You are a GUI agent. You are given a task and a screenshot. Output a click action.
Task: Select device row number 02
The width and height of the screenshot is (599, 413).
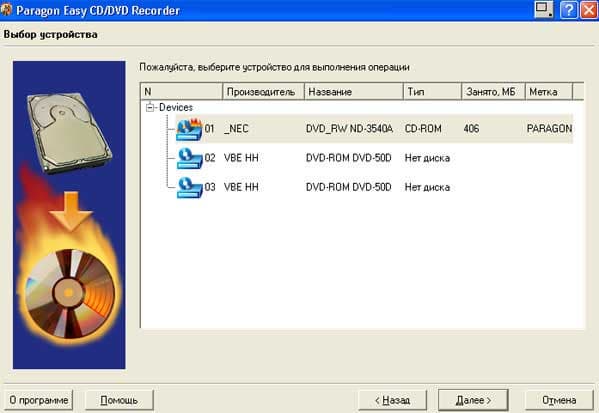pos(210,158)
